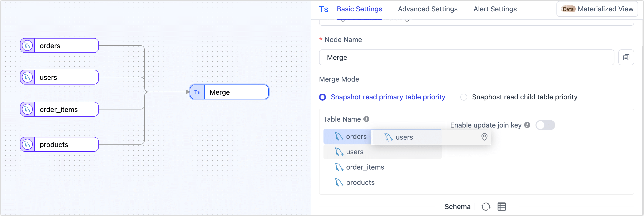Select order_items in the Table Name tree
Image resolution: width=644 pixels, height=216 pixels.
pos(365,167)
